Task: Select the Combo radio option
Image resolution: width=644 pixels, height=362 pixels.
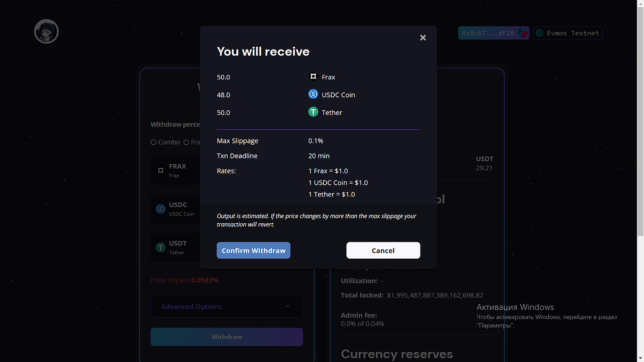Action: click(154, 142)
